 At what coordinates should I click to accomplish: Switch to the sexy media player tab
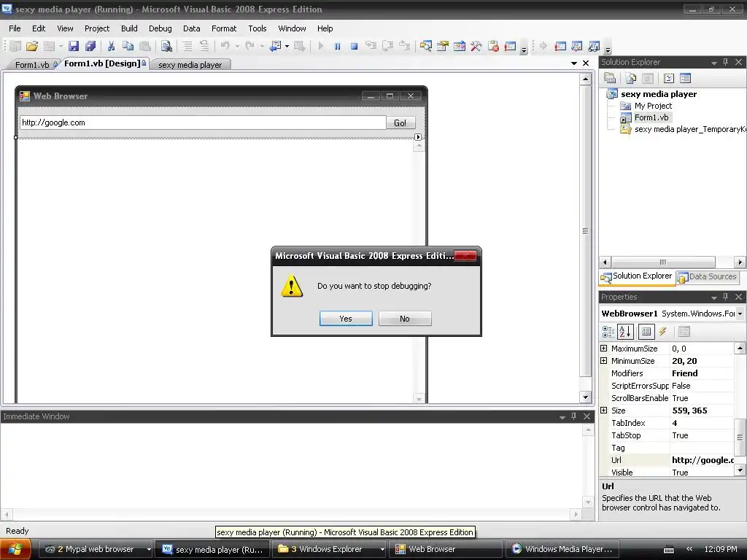(190, 65)
